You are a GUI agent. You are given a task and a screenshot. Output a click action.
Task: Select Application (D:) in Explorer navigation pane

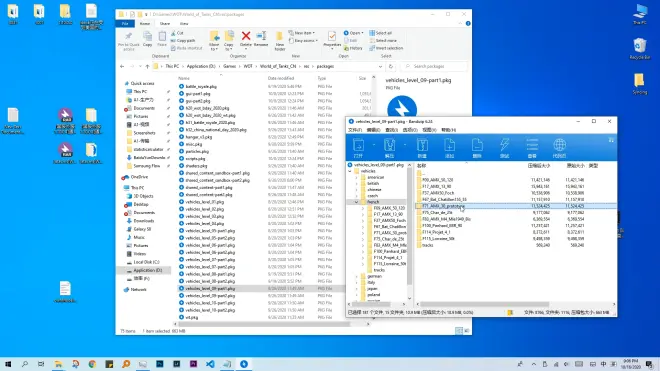click(x=147, y=270)
